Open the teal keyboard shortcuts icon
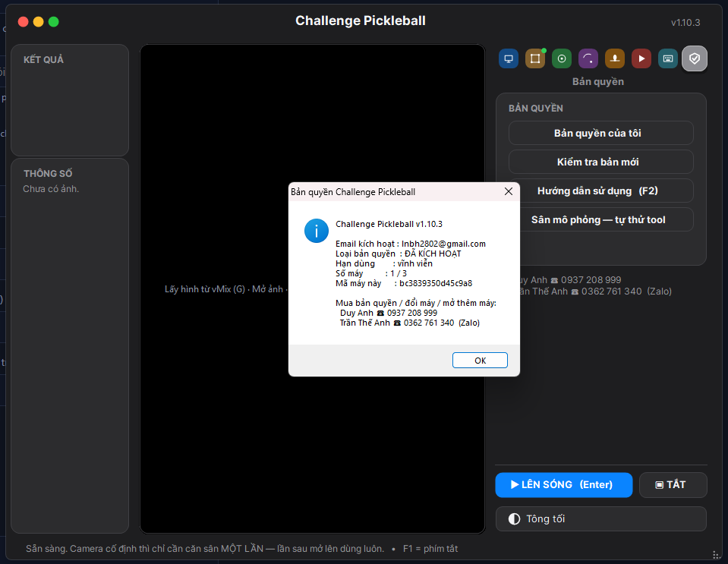Image resolution: width=728 pixels, height=564 pixels. click(x=668, y=58)
